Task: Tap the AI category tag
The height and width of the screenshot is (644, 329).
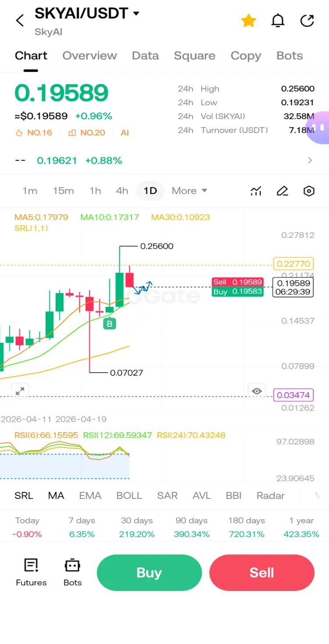Action: [x=125, y=133]
